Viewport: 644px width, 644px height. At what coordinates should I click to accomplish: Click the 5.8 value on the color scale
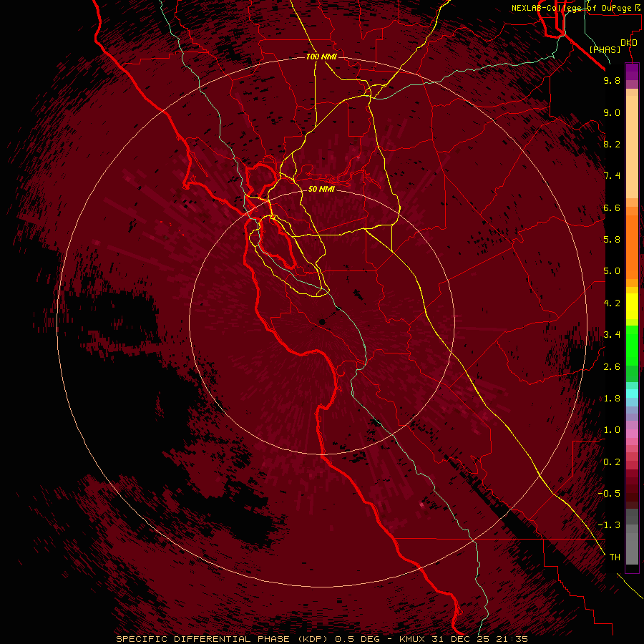point(612,240)
